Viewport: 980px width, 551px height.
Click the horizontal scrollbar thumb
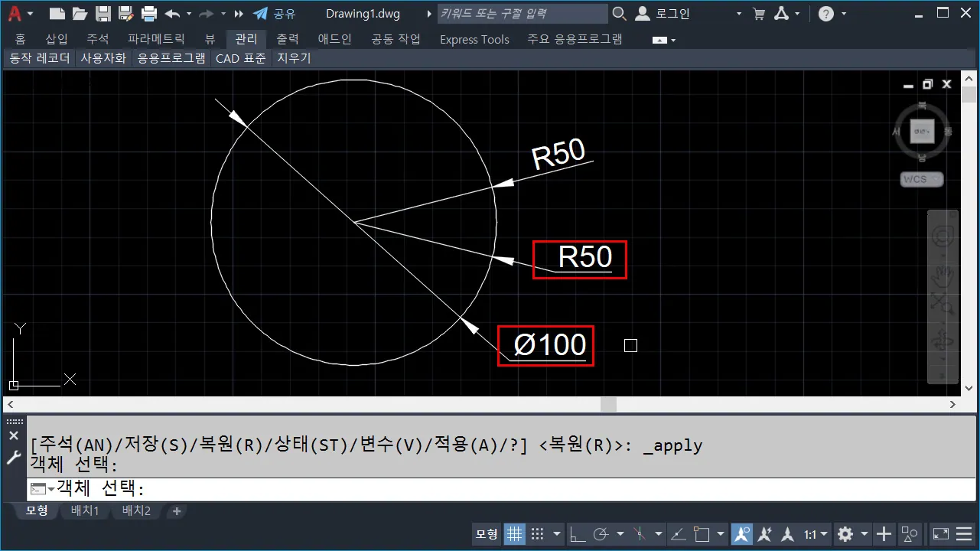[608, 404]
